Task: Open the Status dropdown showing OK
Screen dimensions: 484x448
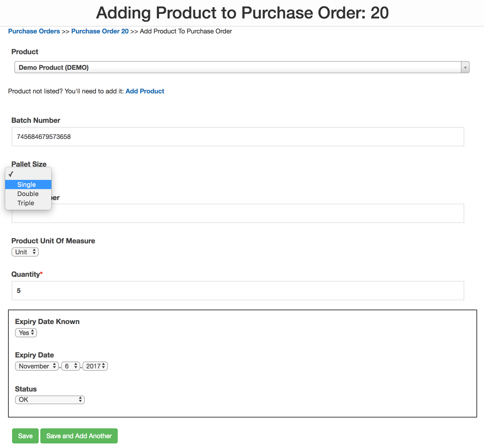Action: click(49, 400)
